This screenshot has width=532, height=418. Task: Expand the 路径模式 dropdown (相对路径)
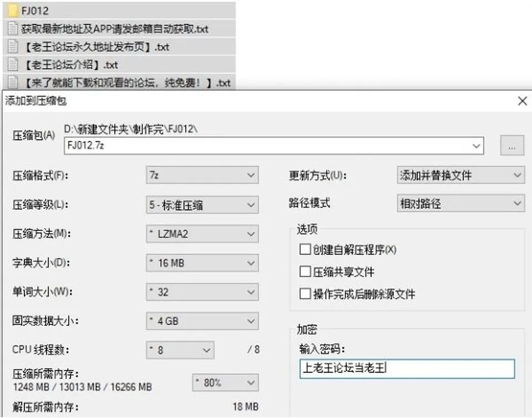461,203
